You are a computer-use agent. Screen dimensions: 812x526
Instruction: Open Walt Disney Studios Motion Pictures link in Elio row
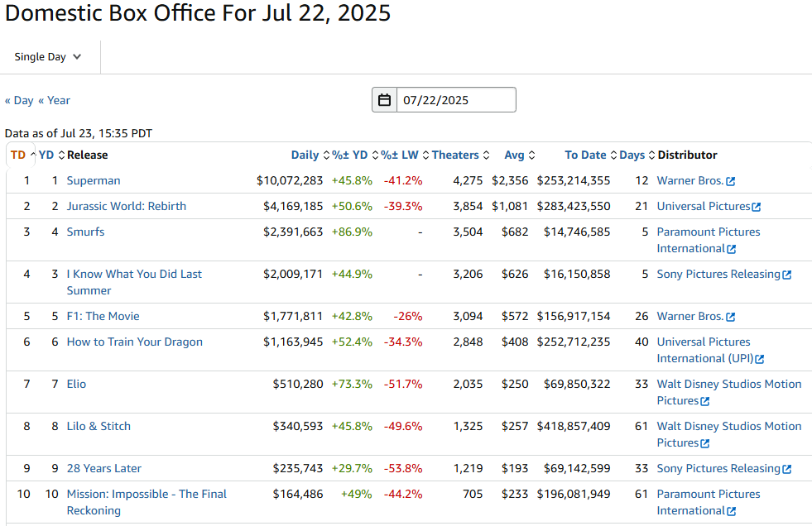click(729, 392)
